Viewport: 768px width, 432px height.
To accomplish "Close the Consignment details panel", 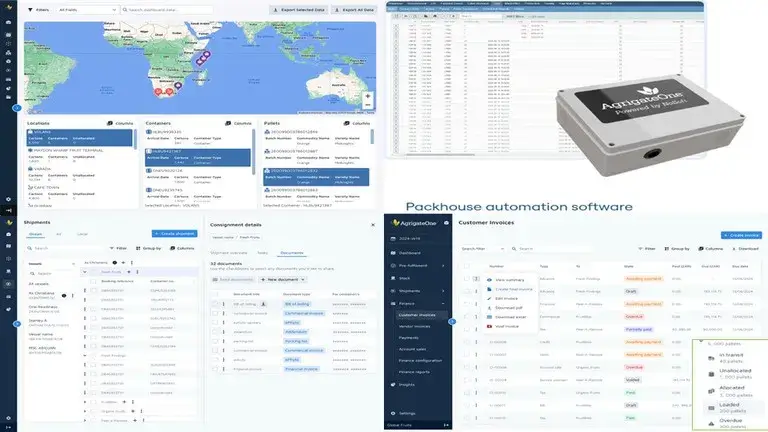I will coord(372,225).
